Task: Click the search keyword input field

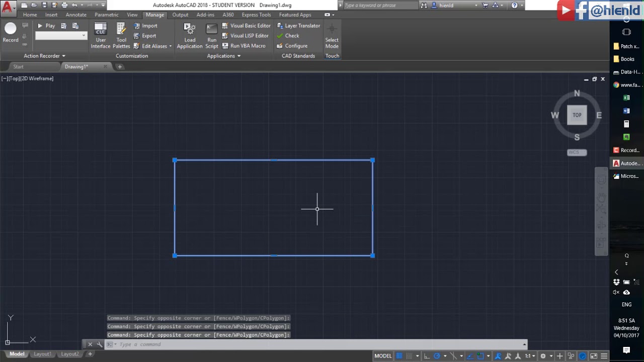Action: point(381,5)
